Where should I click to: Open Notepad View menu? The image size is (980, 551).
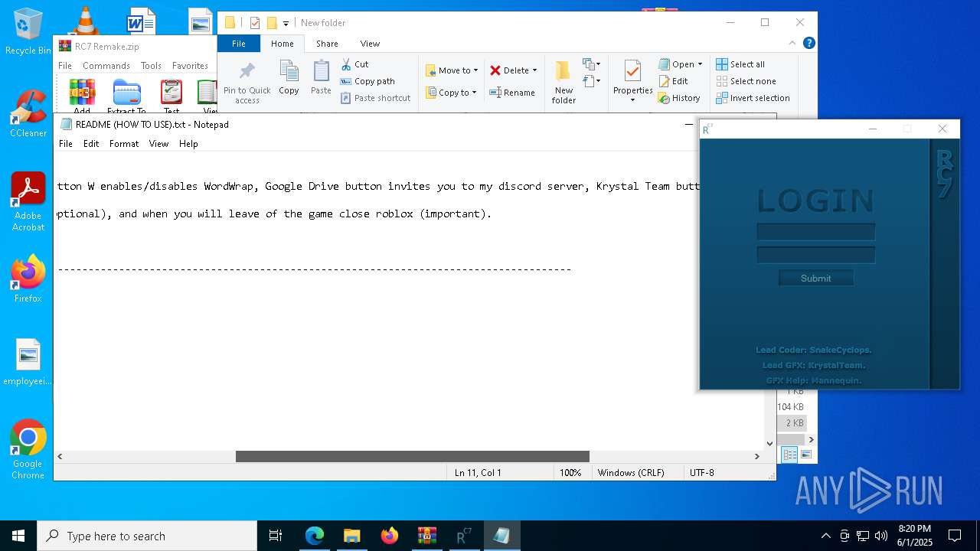[158, 143]
